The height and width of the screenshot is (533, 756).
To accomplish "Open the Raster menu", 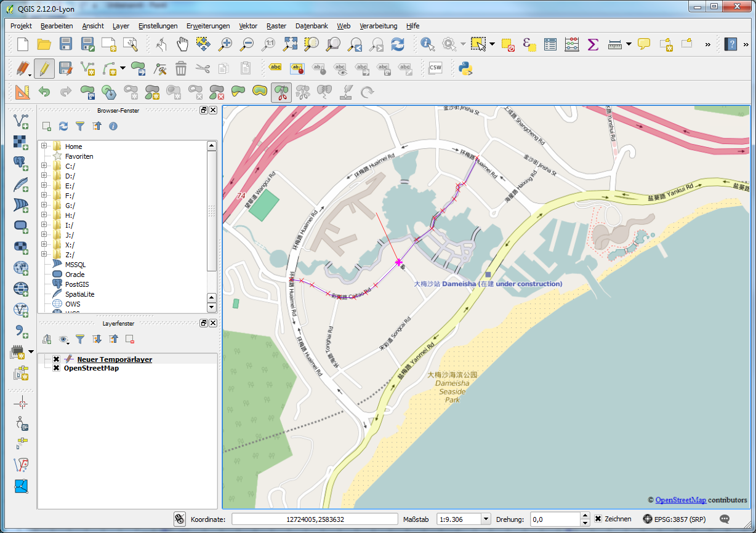I will (x=276, y=26).
